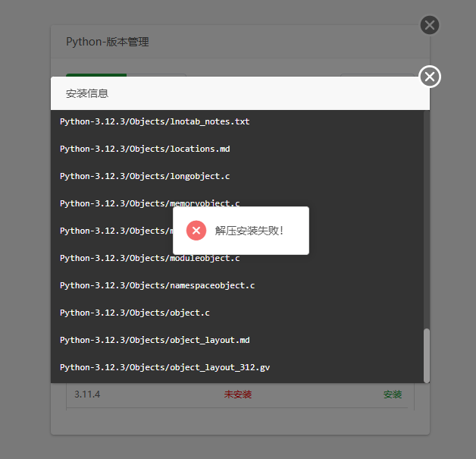Click the red error icon in failure toast
The height and width of the screenshot is (459, 476).
(196, 231)
